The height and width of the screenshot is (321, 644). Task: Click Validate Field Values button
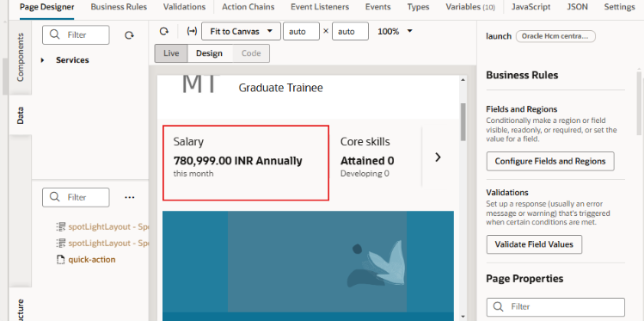(x=534, y=244)
